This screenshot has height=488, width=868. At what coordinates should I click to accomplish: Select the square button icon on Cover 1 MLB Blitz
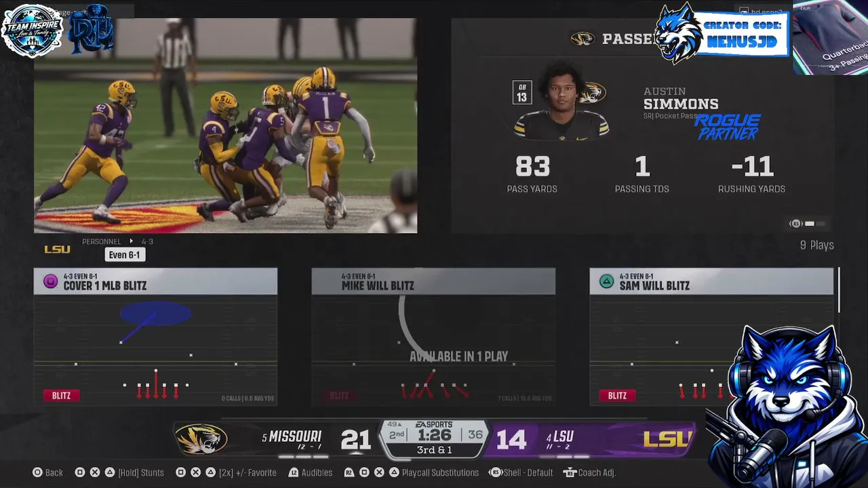click(x=50, y=281)
